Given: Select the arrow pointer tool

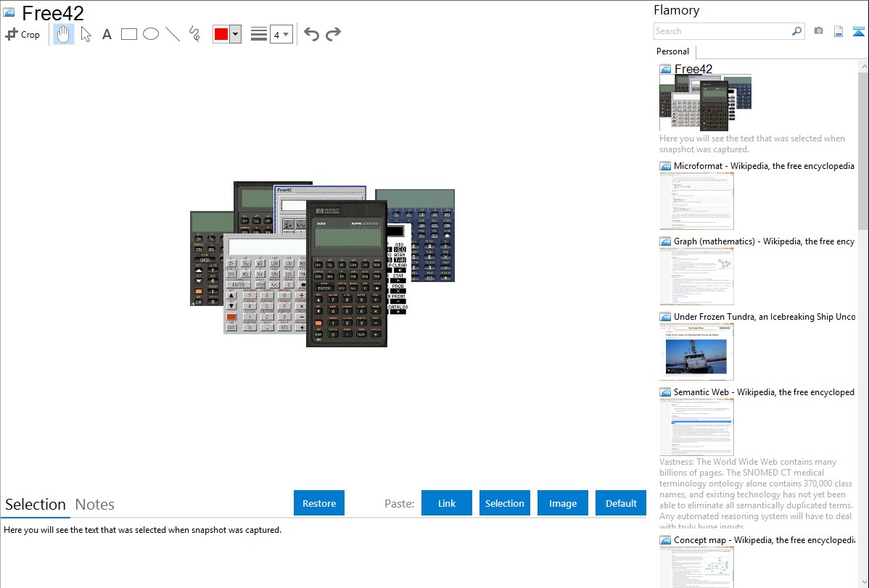Looking at the screenshot, I should pos(86,34).
